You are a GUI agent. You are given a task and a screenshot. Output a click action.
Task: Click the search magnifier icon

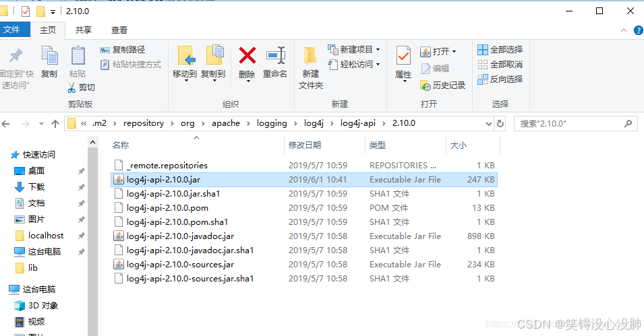click(x=628, y=123)
